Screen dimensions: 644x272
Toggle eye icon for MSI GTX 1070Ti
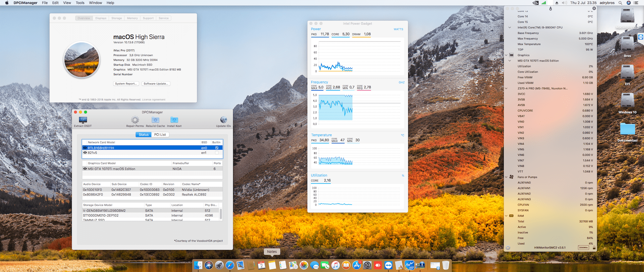[85, 169]
